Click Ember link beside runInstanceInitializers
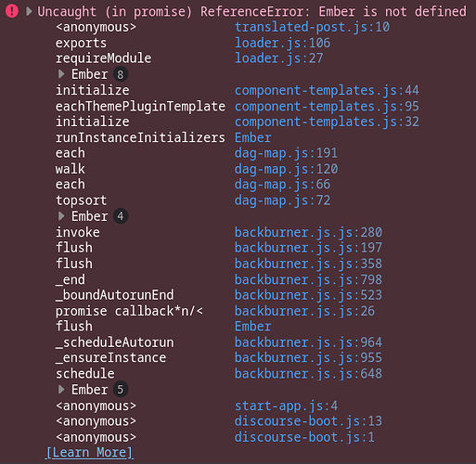The height and width of the screenshot is (464, 476). coord(253,137)
